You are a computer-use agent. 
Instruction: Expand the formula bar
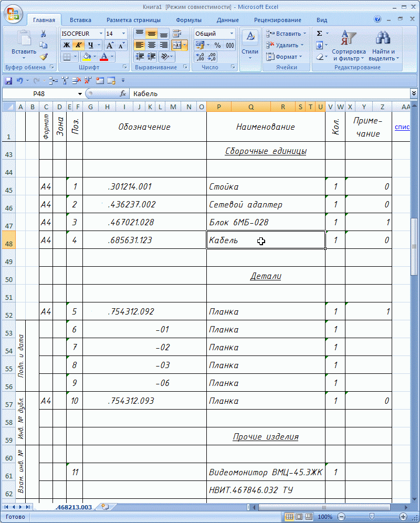414,93
